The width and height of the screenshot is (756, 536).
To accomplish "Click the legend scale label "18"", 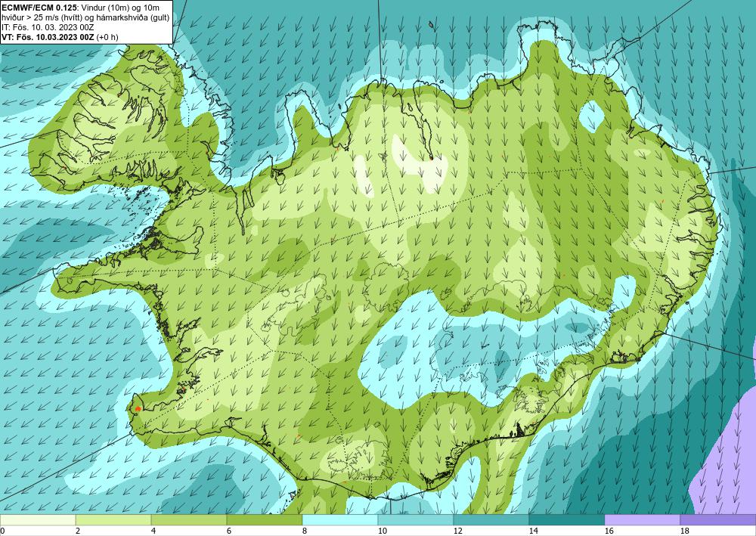I will (684, 531).
